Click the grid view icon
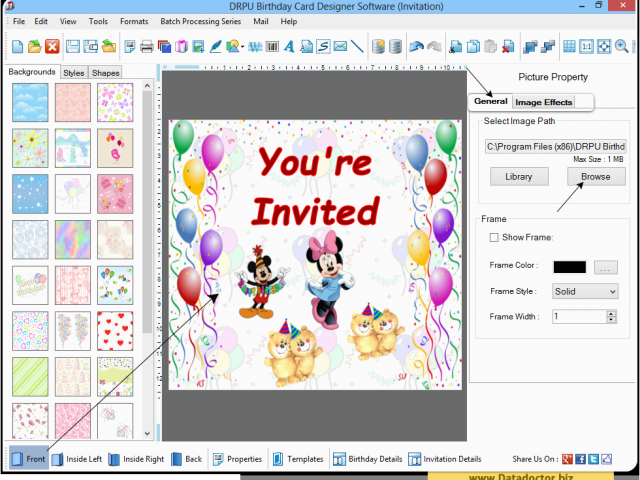Image resolution: width=640 pixels, height=480 pixels. pos(569,47)
